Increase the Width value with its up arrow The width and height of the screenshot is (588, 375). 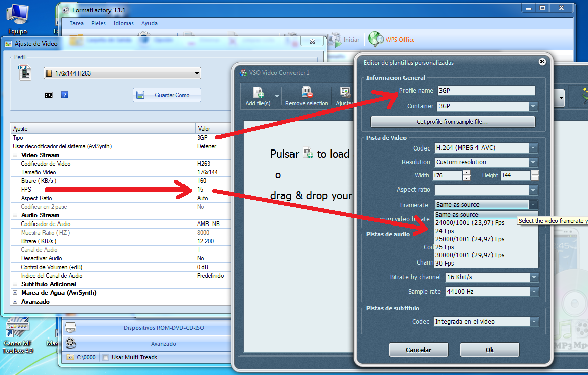click(466, 173)
